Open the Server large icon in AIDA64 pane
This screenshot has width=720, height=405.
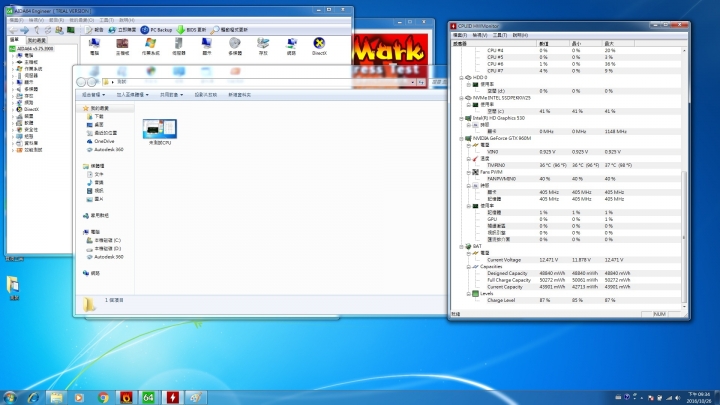179,46
